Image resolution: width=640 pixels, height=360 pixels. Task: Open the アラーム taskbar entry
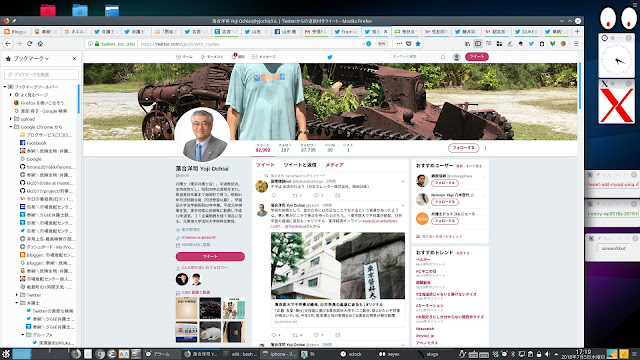pos(163,354)
